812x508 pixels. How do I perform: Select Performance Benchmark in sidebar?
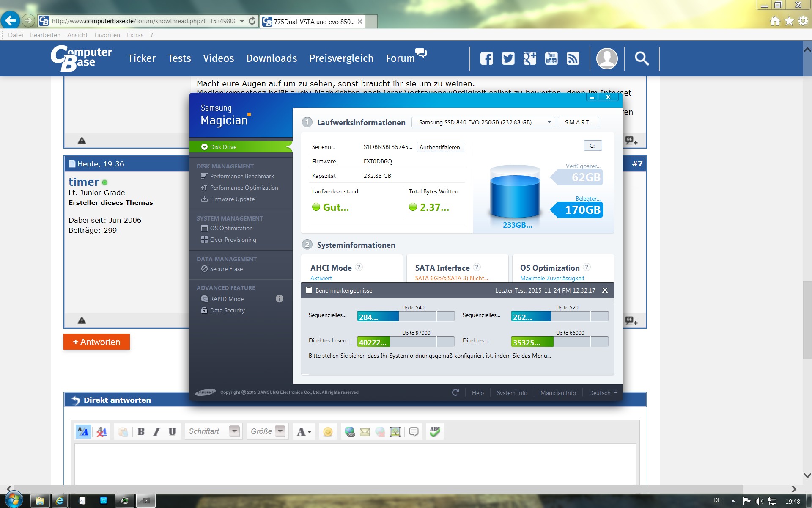(241, 176)
